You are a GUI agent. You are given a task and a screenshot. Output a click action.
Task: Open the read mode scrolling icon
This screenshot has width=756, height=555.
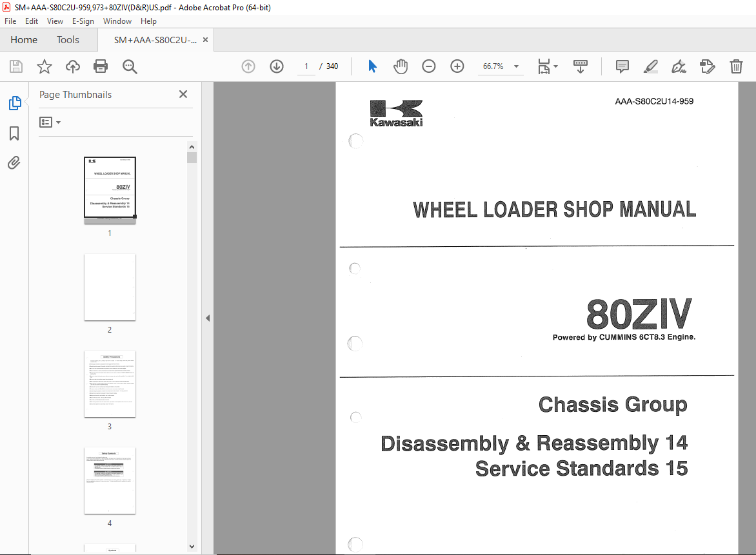pos(581,66)
